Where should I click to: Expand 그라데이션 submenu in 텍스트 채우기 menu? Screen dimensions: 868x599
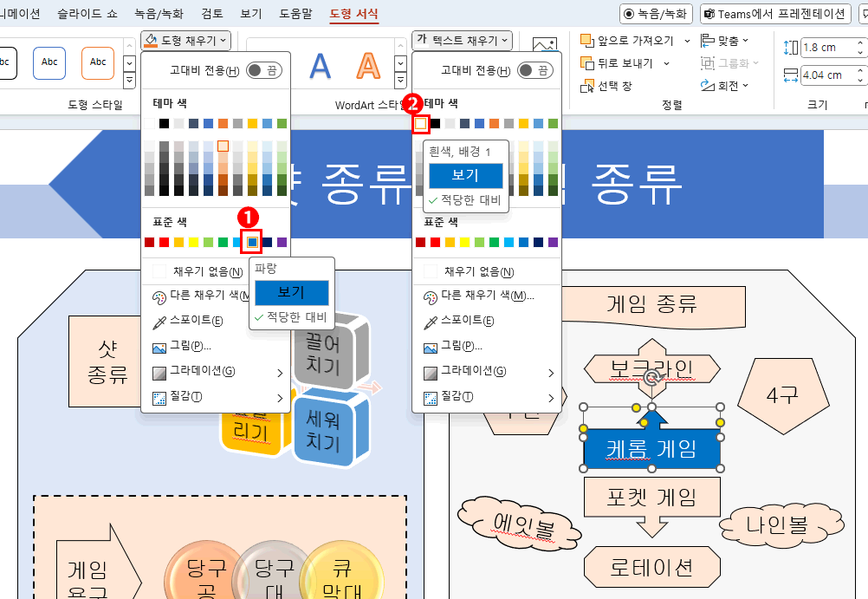tap(487, 372)
